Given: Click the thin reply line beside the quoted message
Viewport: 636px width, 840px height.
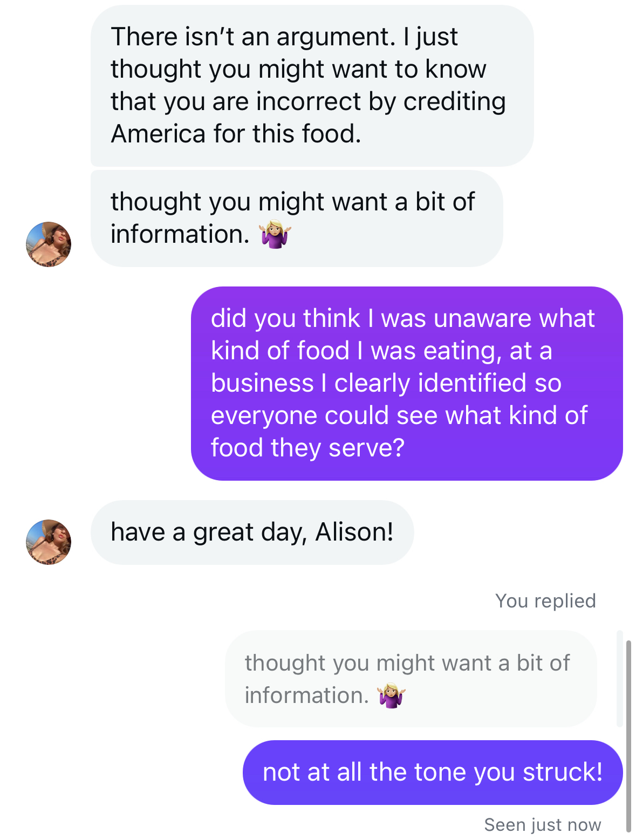Looking at the screenshot, I should [x=620, y=678].
